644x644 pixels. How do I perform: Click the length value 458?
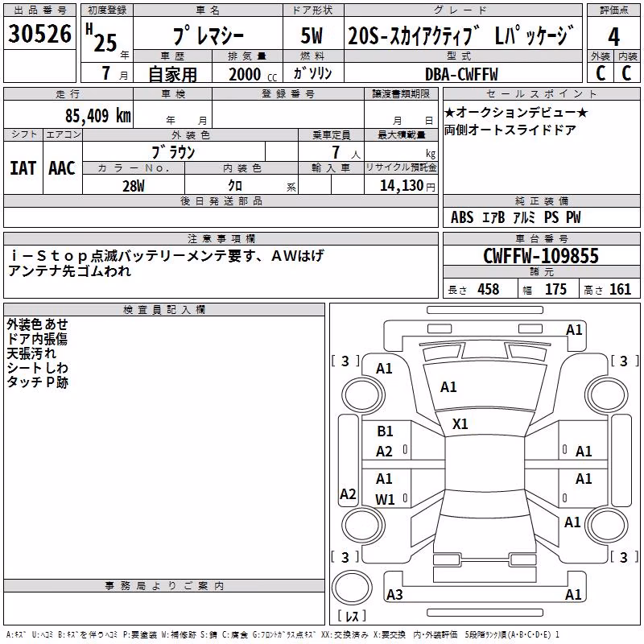489,289
